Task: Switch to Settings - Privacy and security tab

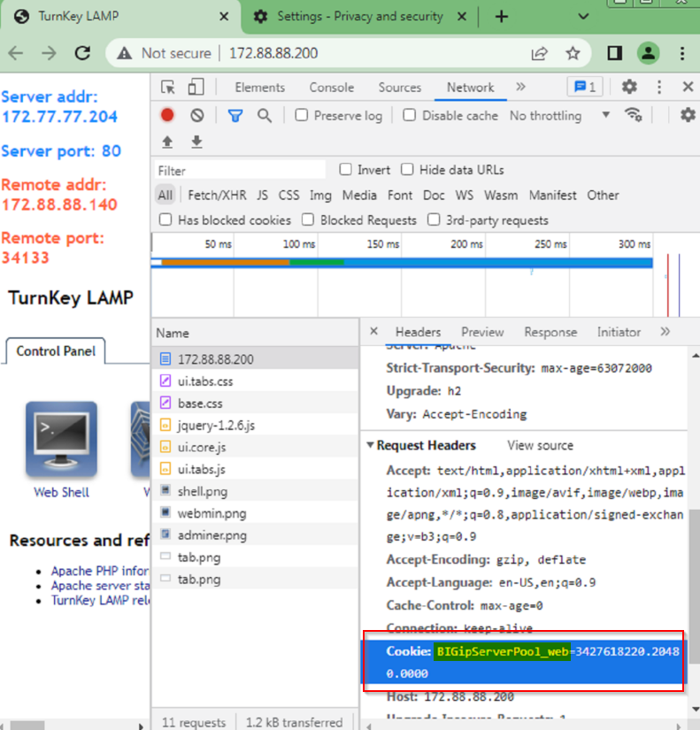Action: point(359,17)
